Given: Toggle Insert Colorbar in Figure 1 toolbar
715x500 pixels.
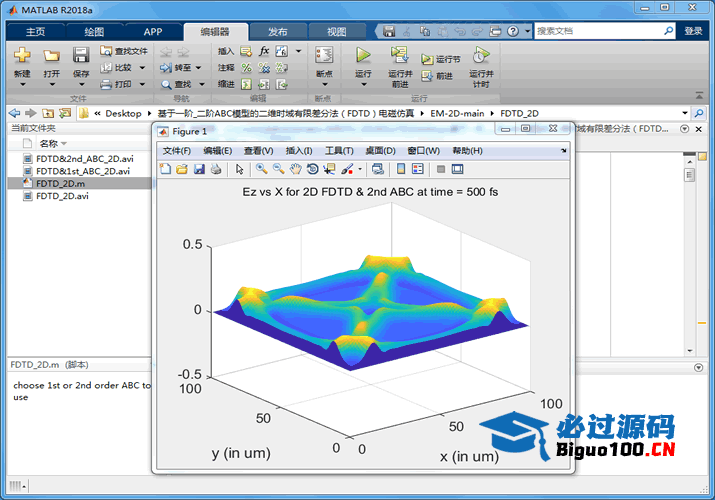Looking at the screenshot, I should click(401, 169).
